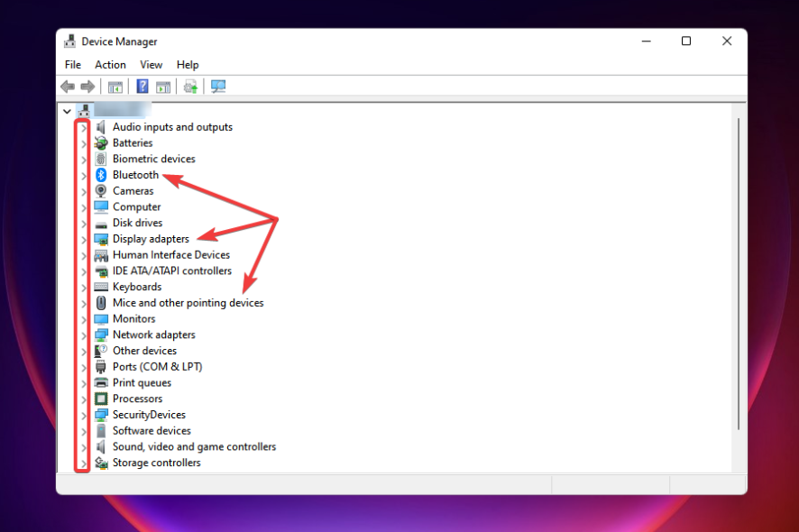Open the File menu
This screenshot has width=799, height=532.
(x=72, y=64)
